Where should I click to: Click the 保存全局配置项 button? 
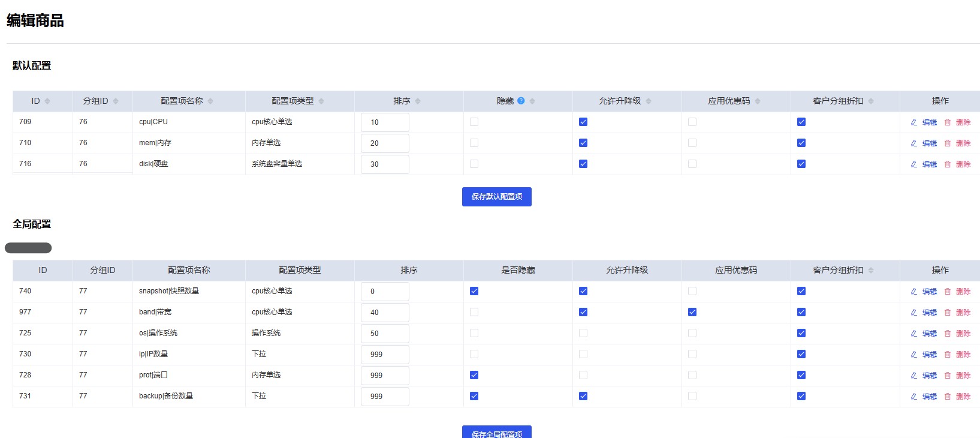496,433
